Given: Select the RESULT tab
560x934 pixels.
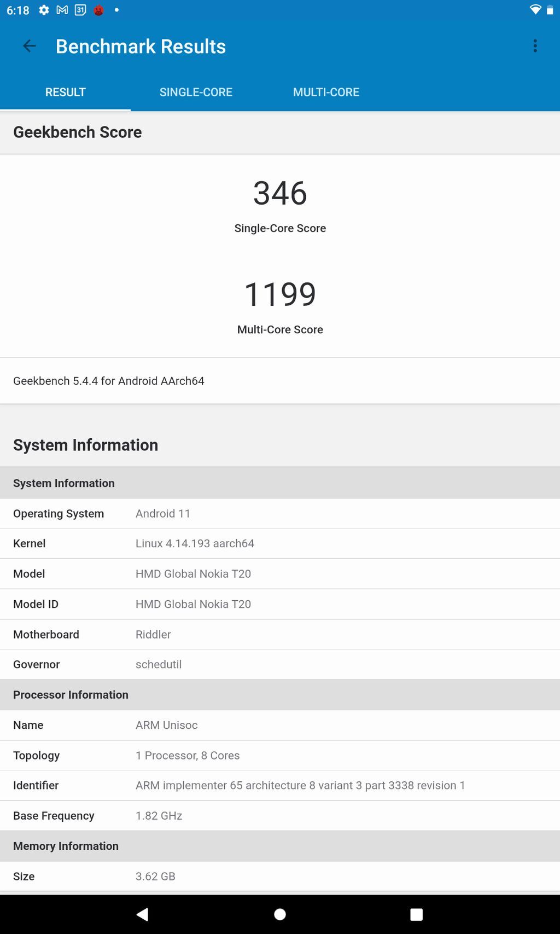Looking at the screenshot, I should (65, 92).
